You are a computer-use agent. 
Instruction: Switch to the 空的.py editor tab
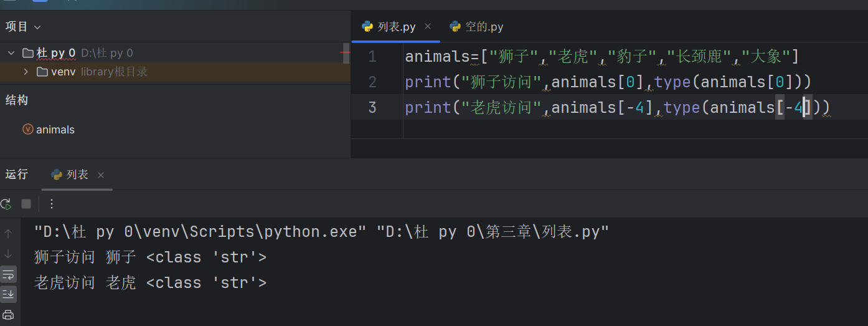tap(476, 27)
